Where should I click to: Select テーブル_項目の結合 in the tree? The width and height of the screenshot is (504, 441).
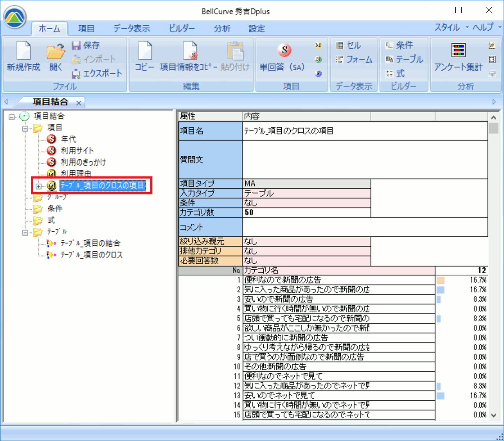[x=90, y=243]
